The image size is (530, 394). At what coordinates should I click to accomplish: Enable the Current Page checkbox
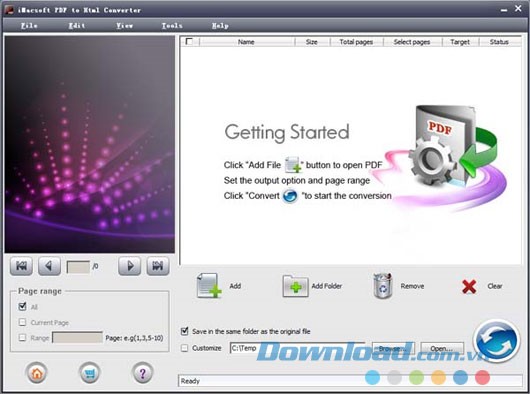point(22,322)
